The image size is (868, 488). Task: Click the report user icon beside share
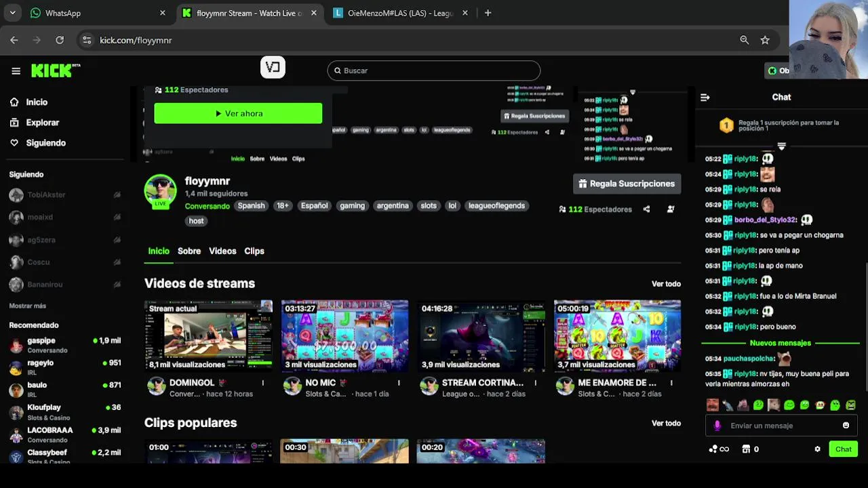click(x=671, y=209)
